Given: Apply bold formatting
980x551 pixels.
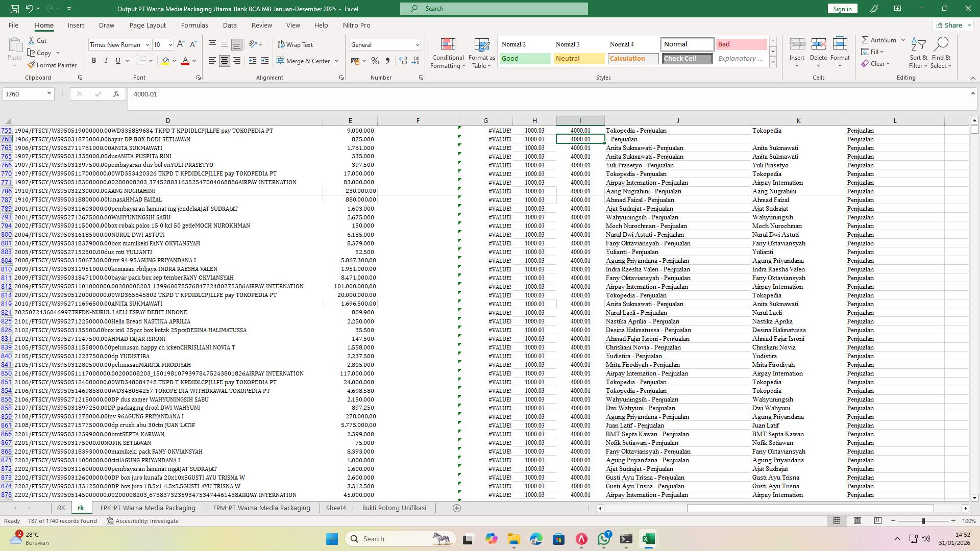Looking at the screenshot, I should tap(94, 60).
